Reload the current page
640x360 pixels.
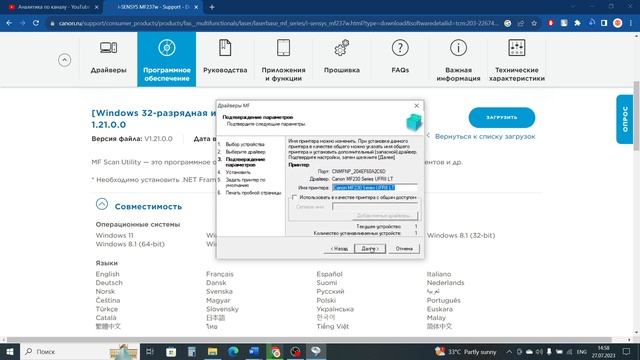(x=36, y=23)
